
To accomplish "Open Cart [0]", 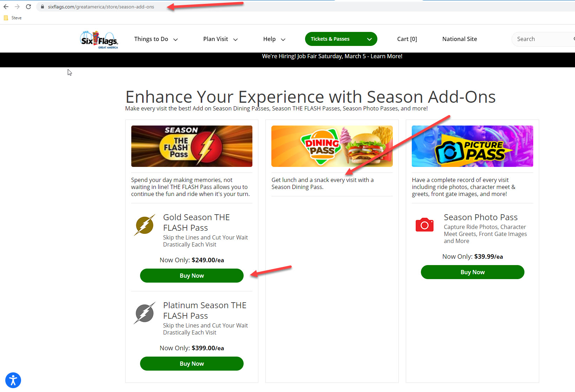I will (x=407, y=39).
